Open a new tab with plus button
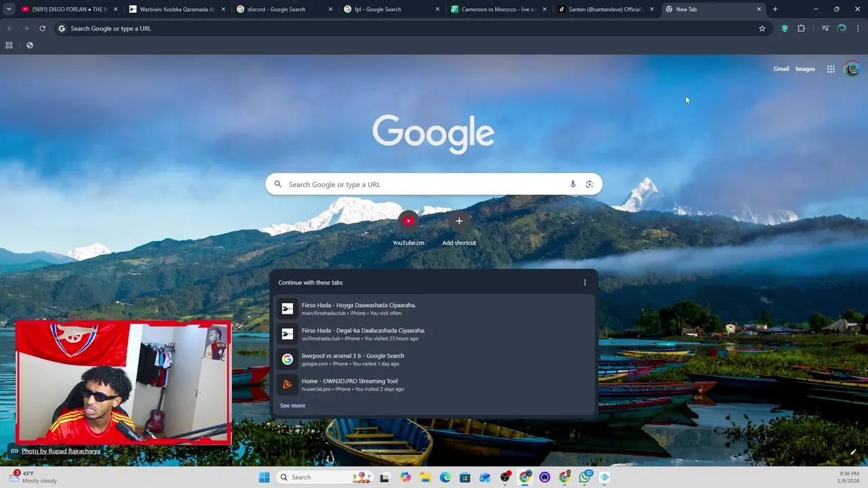 point(775,9)
